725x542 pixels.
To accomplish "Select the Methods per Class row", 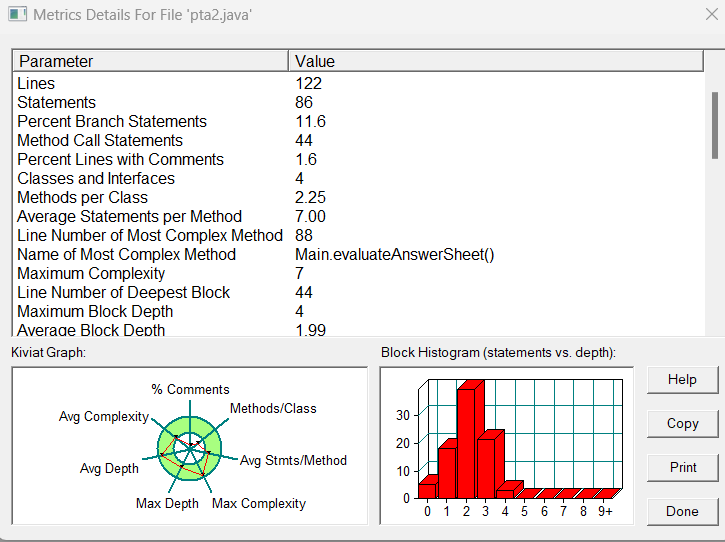I will tap(358, 197).
